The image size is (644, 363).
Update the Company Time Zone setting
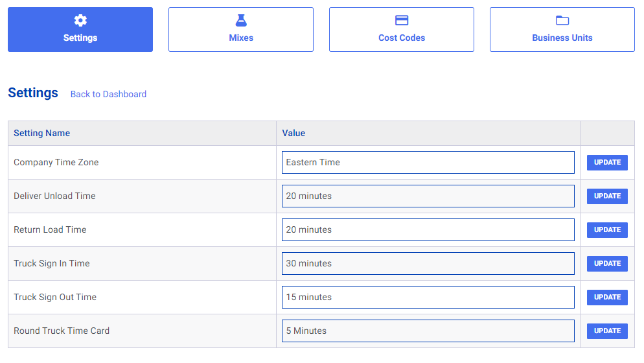click(607, 163)
